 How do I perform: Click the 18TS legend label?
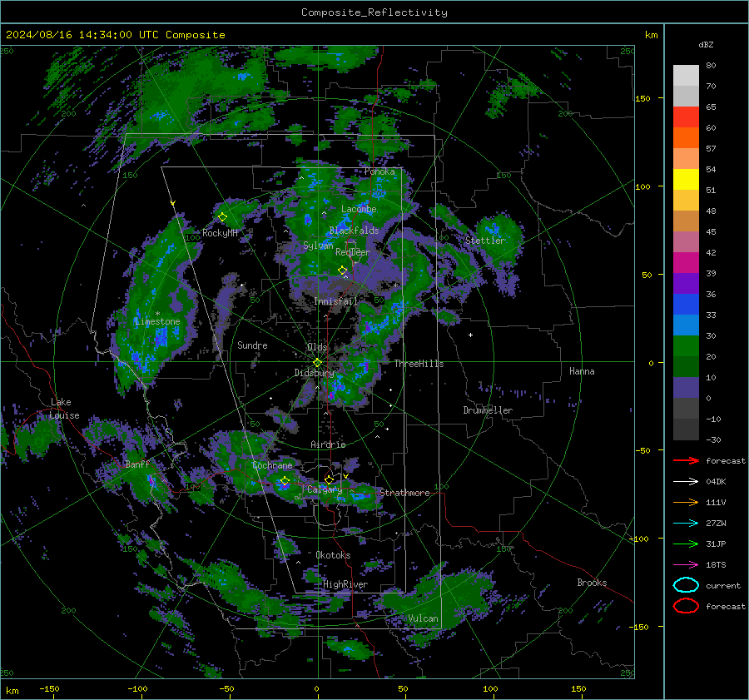click(x=716, y=565)
